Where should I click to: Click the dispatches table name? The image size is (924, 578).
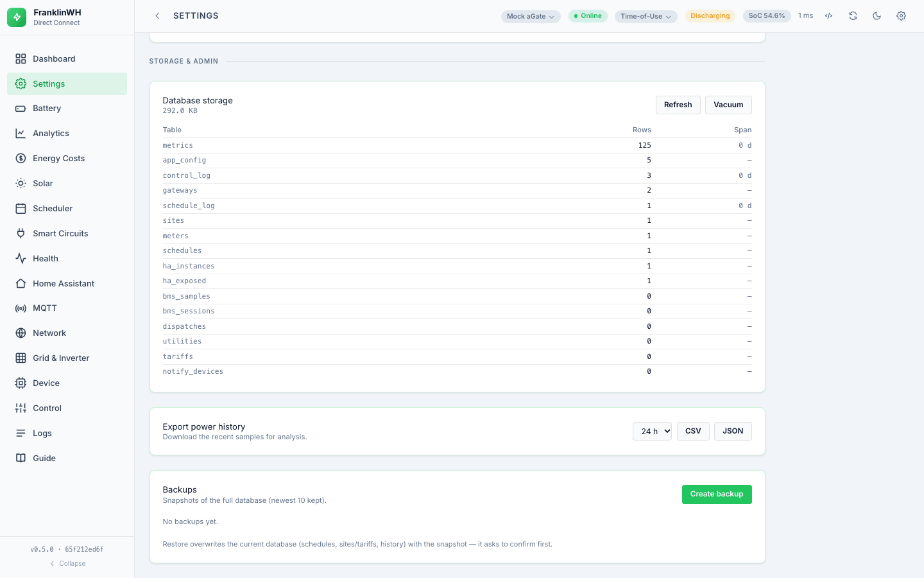click(x=184, y=327)
